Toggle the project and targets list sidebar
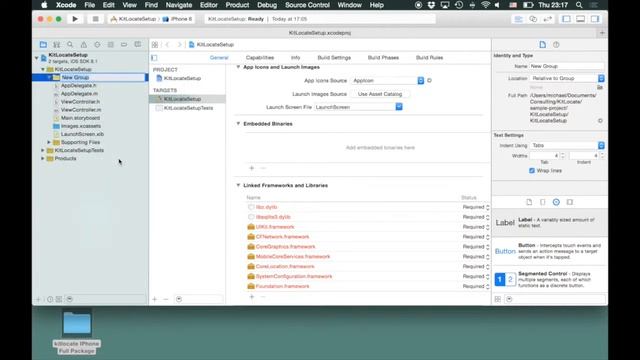 [154, 58]
